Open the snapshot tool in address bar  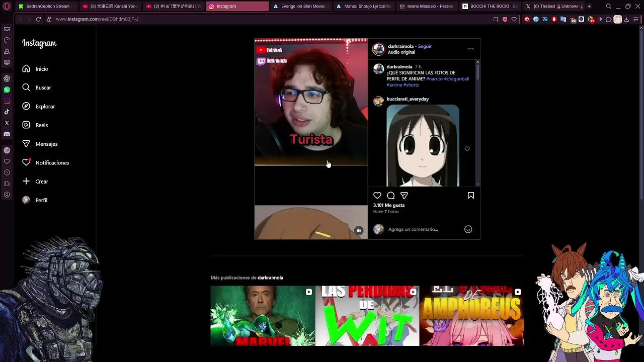496,19
